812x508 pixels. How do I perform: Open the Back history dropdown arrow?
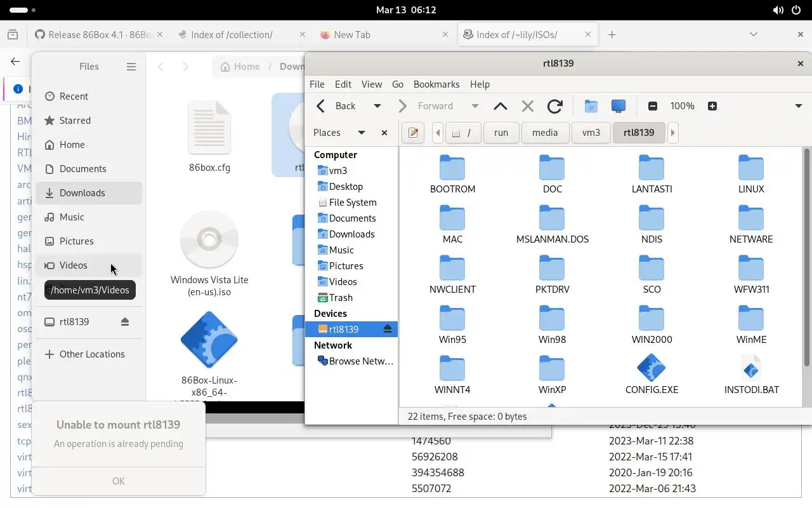[x=377, y=106]
